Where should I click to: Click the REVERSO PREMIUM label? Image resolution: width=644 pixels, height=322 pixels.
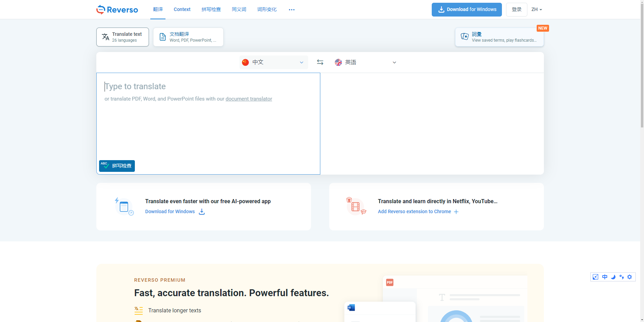point(160,280)
